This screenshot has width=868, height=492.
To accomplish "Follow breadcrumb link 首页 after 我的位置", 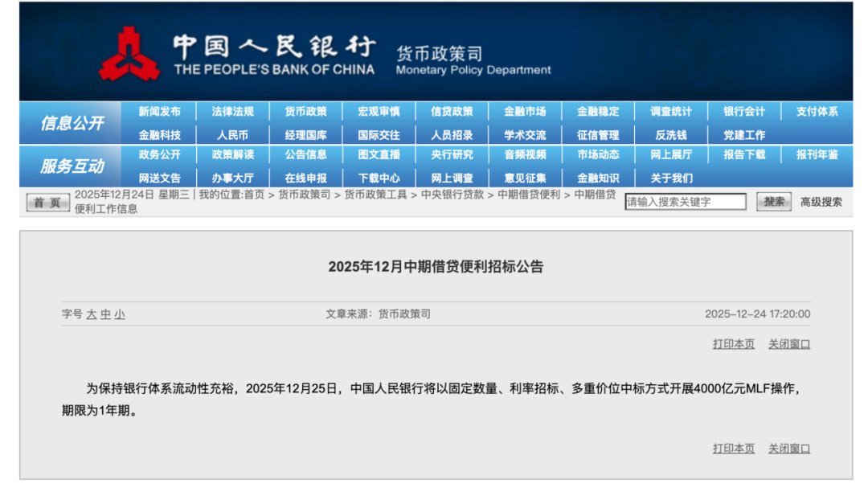I will (x=254, y=195).
